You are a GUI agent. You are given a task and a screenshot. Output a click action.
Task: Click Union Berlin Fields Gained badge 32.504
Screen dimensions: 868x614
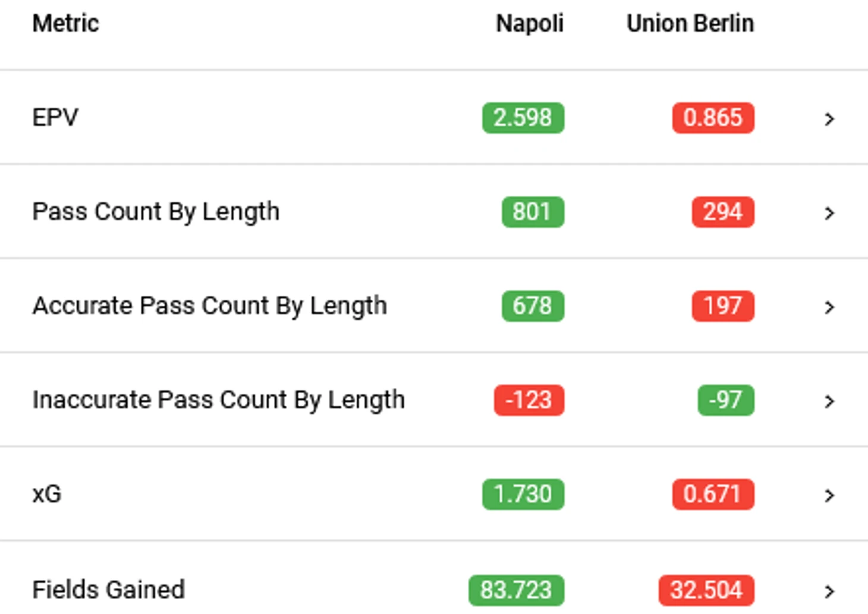(x=706, y=590)
